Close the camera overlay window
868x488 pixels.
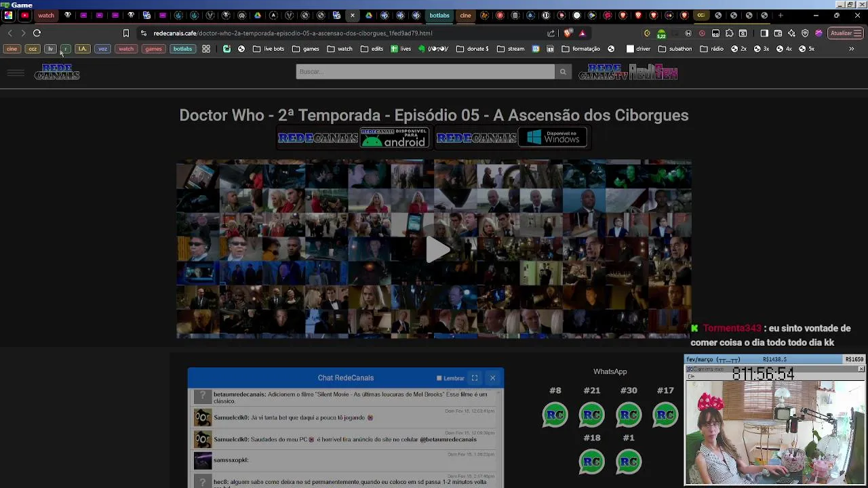[x=861, y=369]
